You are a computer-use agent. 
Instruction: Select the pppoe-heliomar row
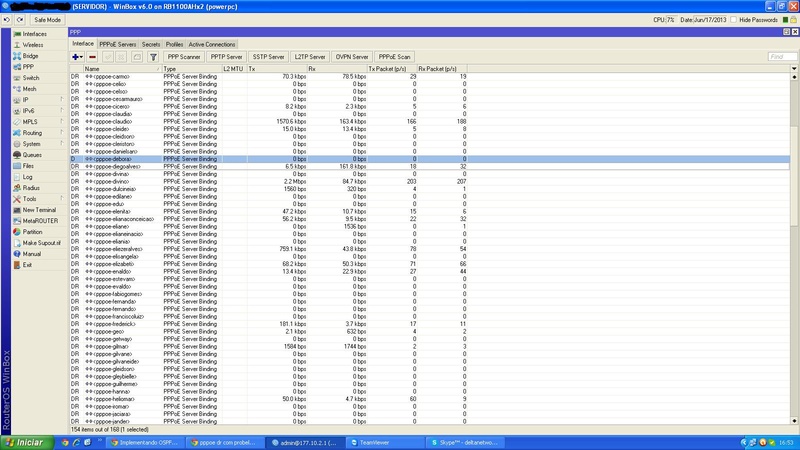[x=430, y=399]
